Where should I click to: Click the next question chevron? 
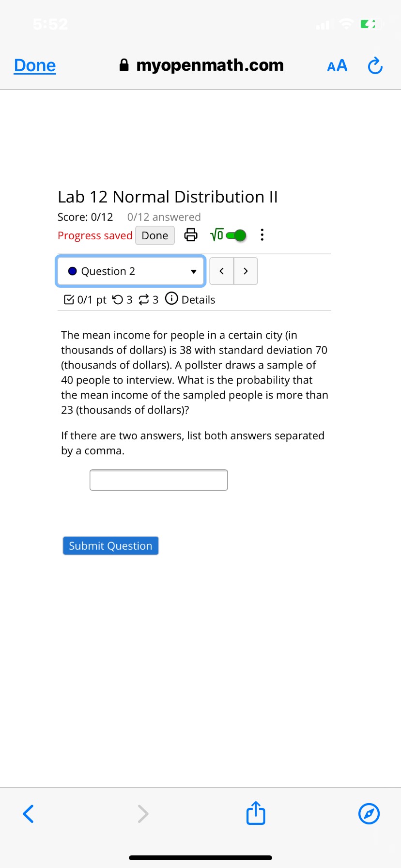pyautogui.click(x=246, y=271)
